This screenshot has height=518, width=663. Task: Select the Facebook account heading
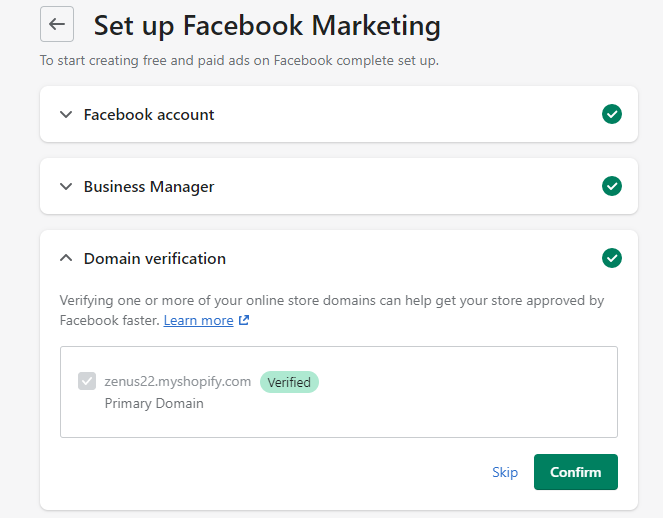pyautogui.click(x=149, y=114)
